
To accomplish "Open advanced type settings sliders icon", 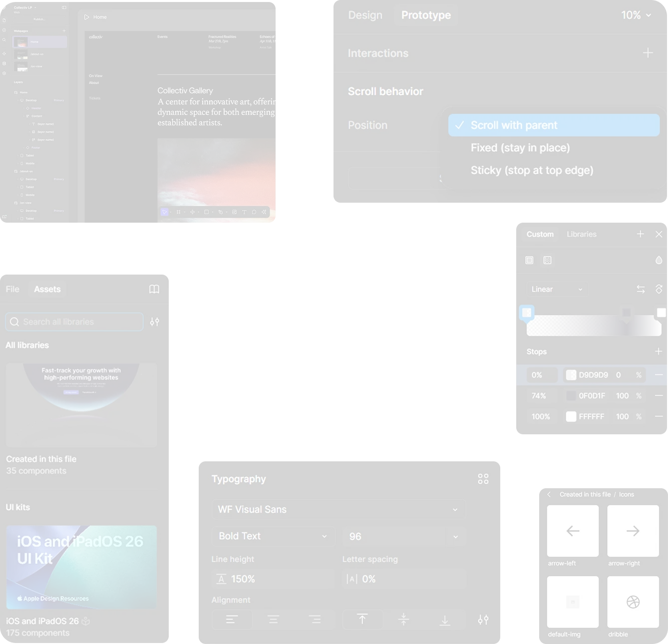I will [483, 620].
